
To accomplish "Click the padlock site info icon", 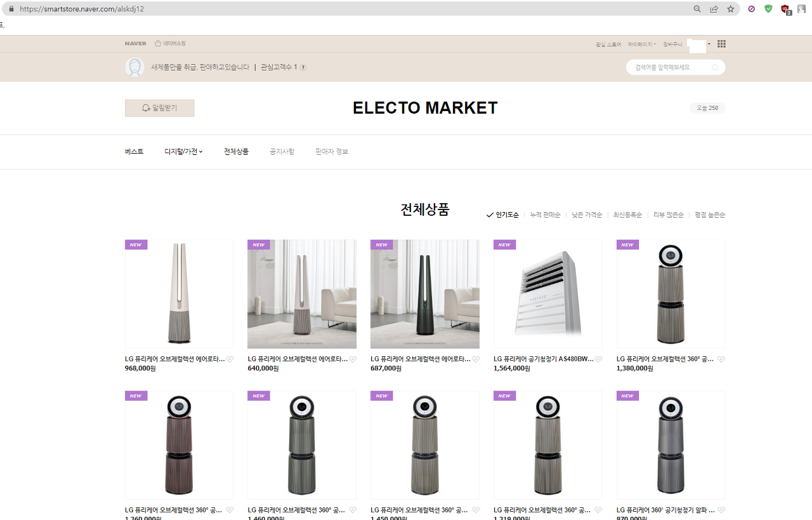I will 11,9.
